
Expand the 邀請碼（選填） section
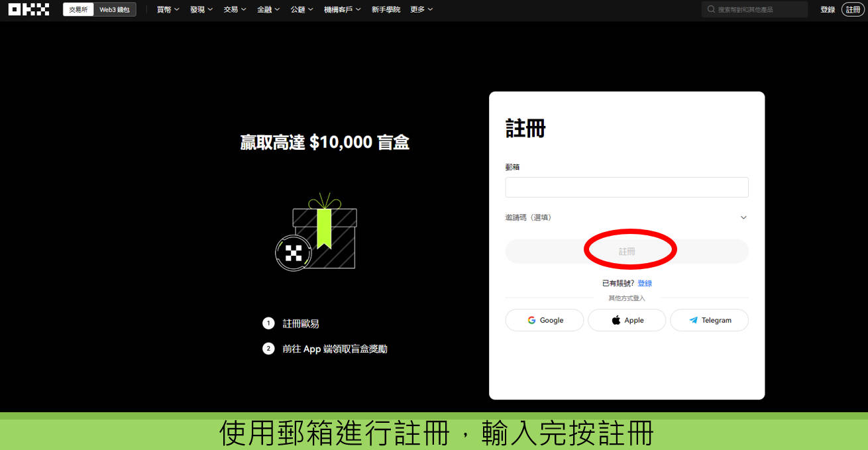point(626,217)
